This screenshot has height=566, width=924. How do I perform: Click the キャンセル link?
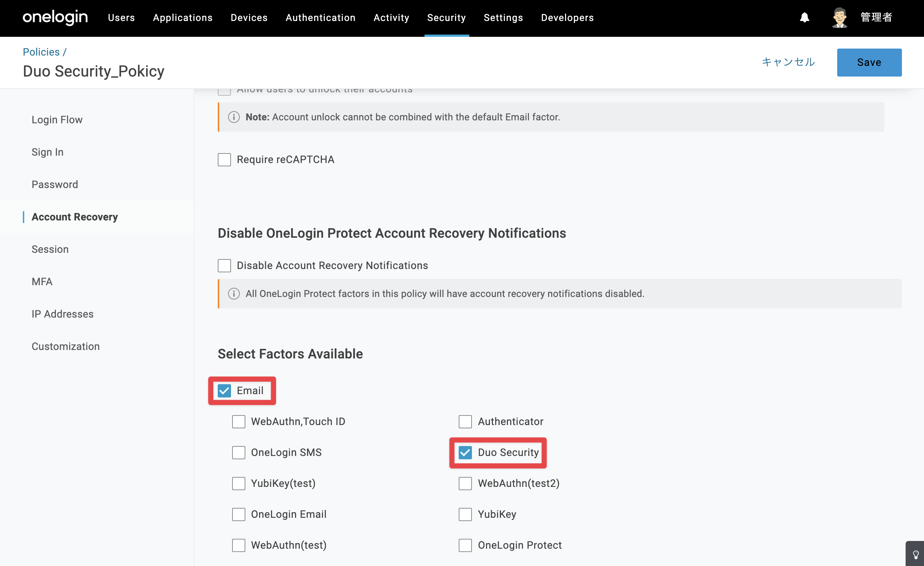[x=788, y=62]
